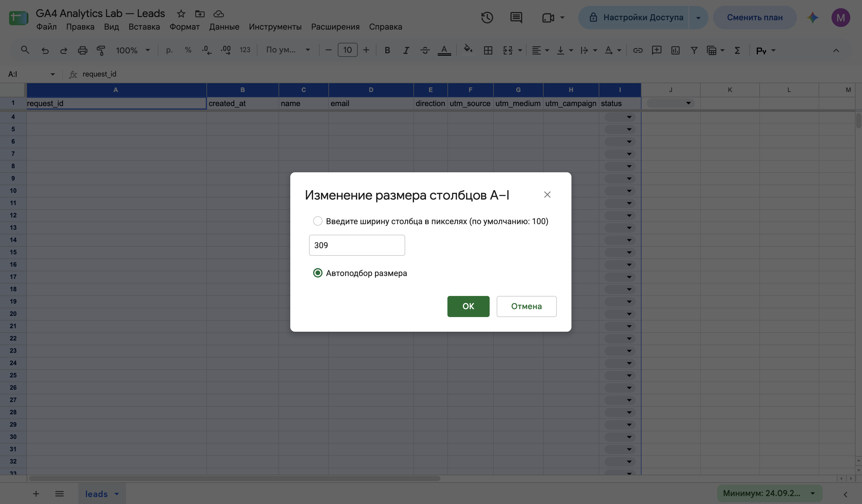Click the column width input showing 309
Screen dimensions: 862x504
(357, 245)
